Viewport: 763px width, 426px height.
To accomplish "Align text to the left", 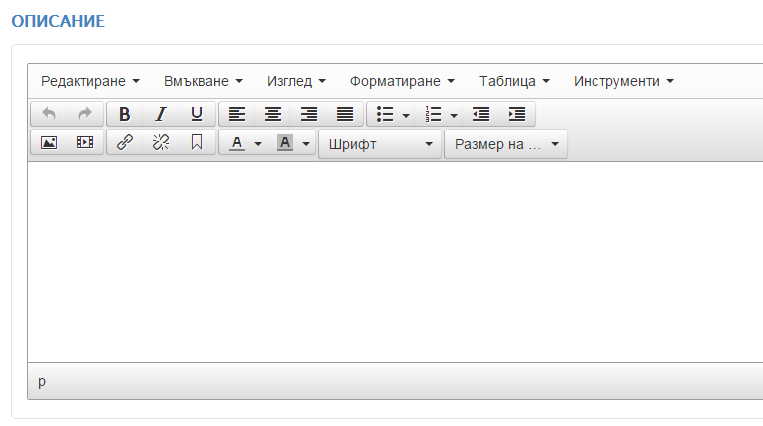I will point(237,114).
